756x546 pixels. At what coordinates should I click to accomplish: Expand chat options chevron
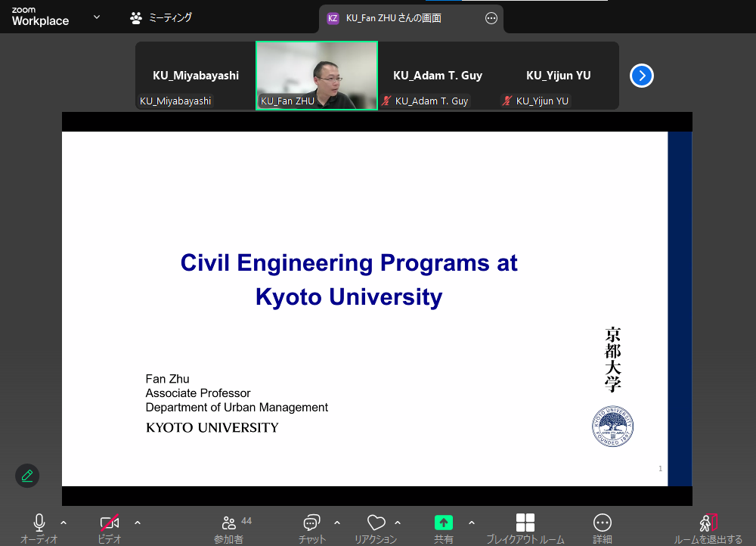tap(337, 523)
